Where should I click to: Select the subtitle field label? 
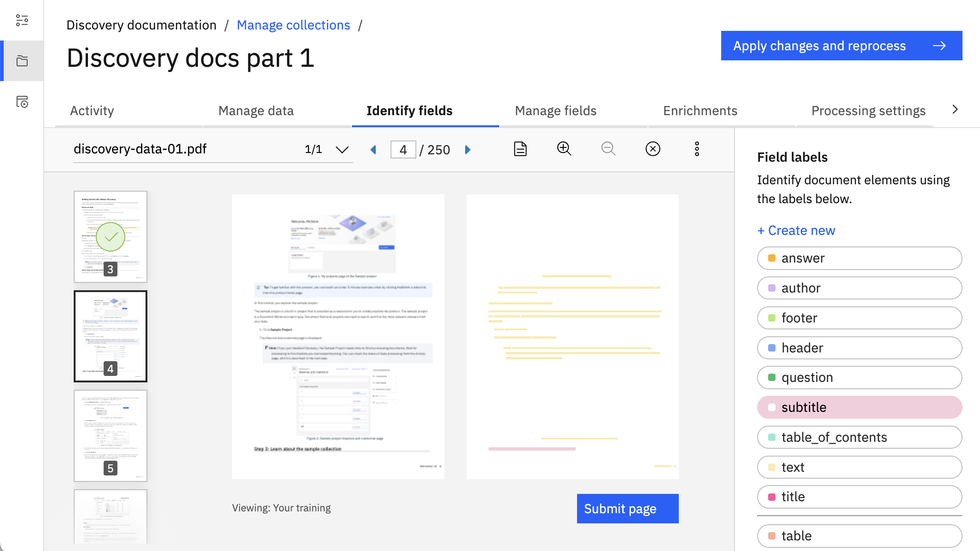[x=859, y=407]
